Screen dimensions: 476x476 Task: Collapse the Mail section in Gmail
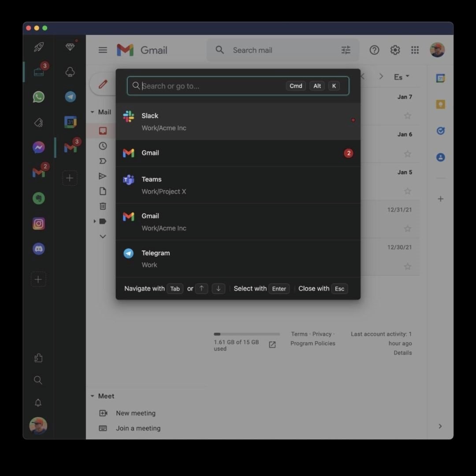tap(92, 112)
